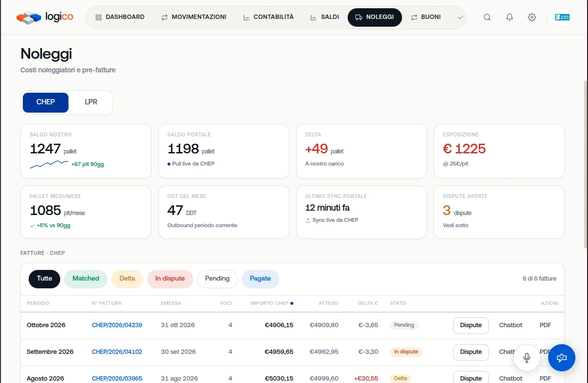The height and width of the screenshot is (383, 588).
Task: Filter invoices by Tutte
Action: 45,279
